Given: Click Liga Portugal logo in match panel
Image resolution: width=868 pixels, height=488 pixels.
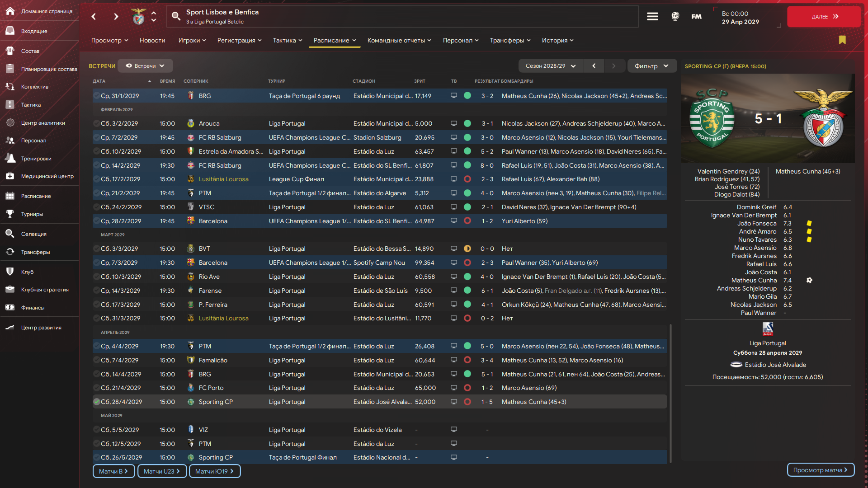Looking at the screenshot, I should (768, 329).
